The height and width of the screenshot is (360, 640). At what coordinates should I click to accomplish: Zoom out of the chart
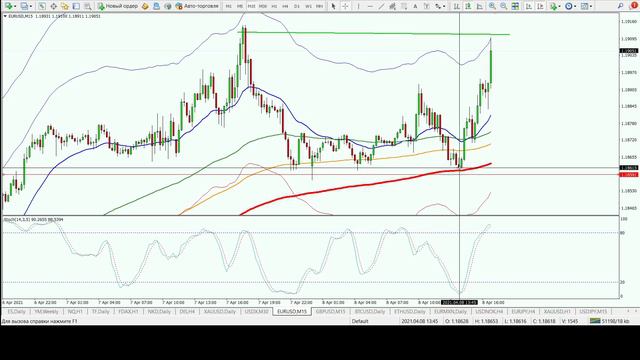pos(504,6)
